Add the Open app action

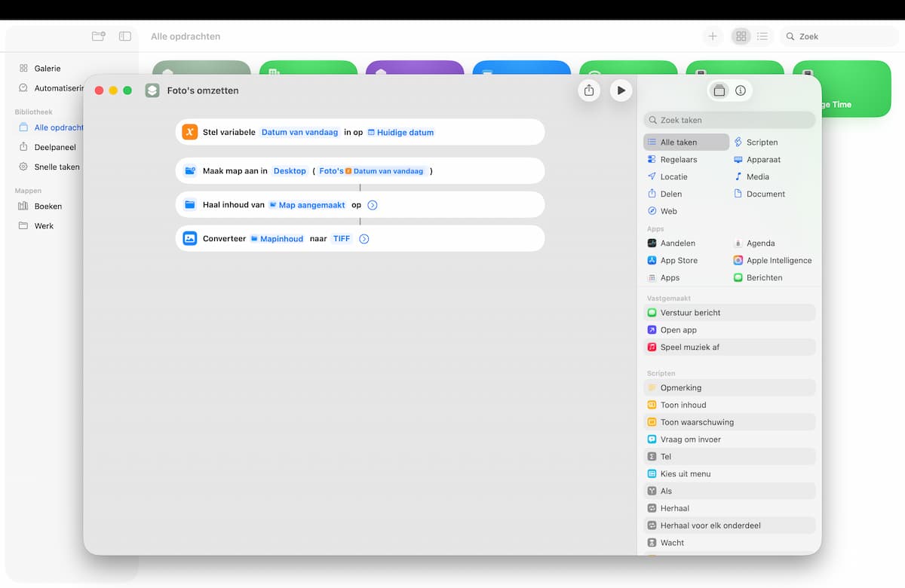(729, 329)
